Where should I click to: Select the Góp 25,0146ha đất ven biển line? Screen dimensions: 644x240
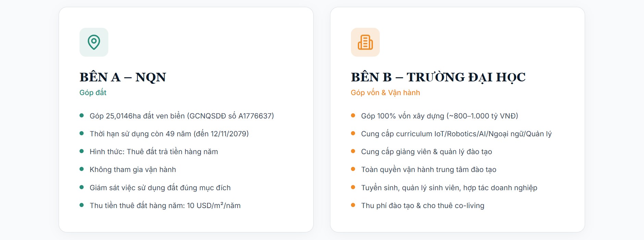click(x=182, y=116)
